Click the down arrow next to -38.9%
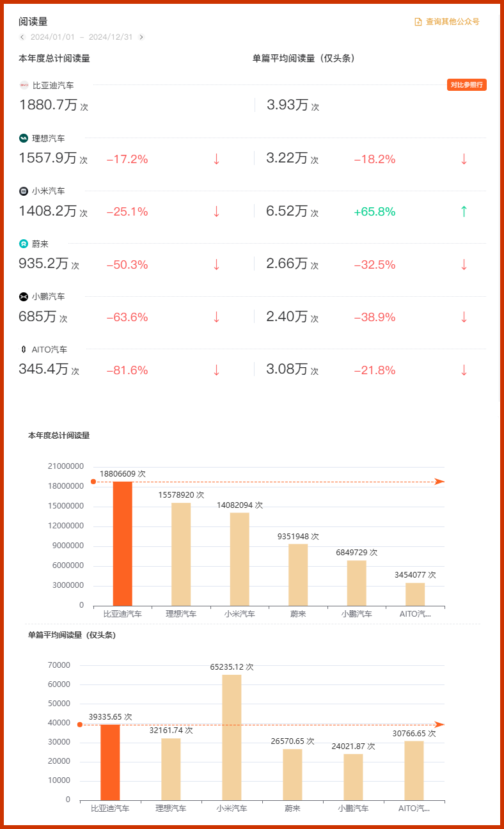 click(464, 317)
